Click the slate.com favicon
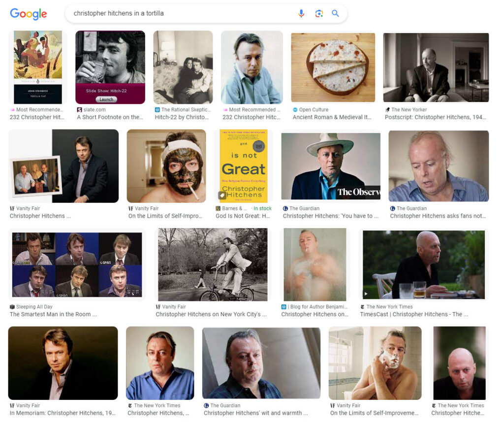The width and height of the screenshot is (504, 426). 79,110
